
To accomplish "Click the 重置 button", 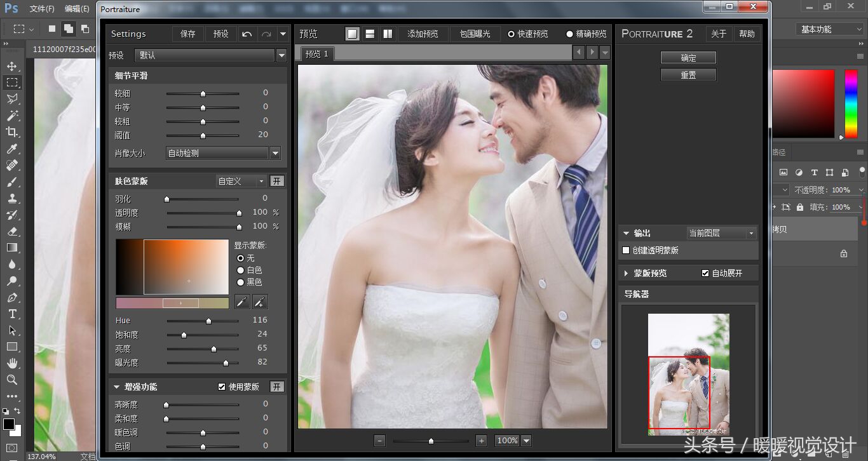I will [688, 75].
